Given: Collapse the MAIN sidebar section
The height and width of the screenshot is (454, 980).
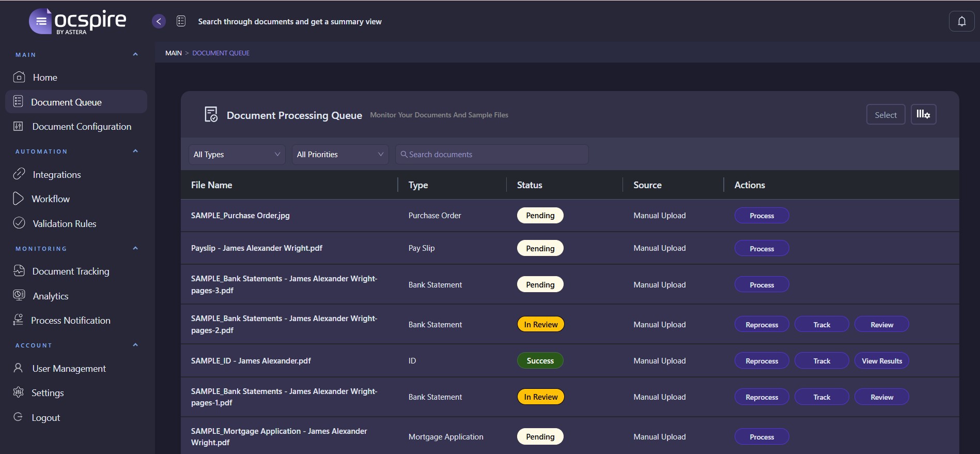Looking at the screenshot, I should click(x=135, y=54).
